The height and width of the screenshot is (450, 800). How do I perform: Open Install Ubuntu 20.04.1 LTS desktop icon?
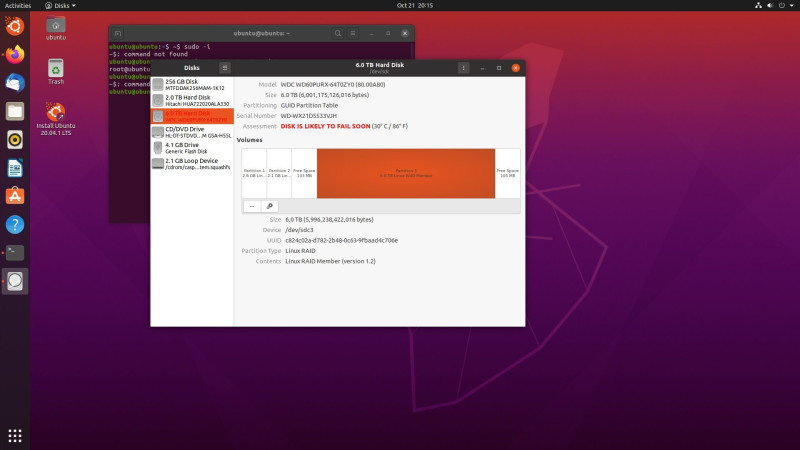tap(56, 119)
